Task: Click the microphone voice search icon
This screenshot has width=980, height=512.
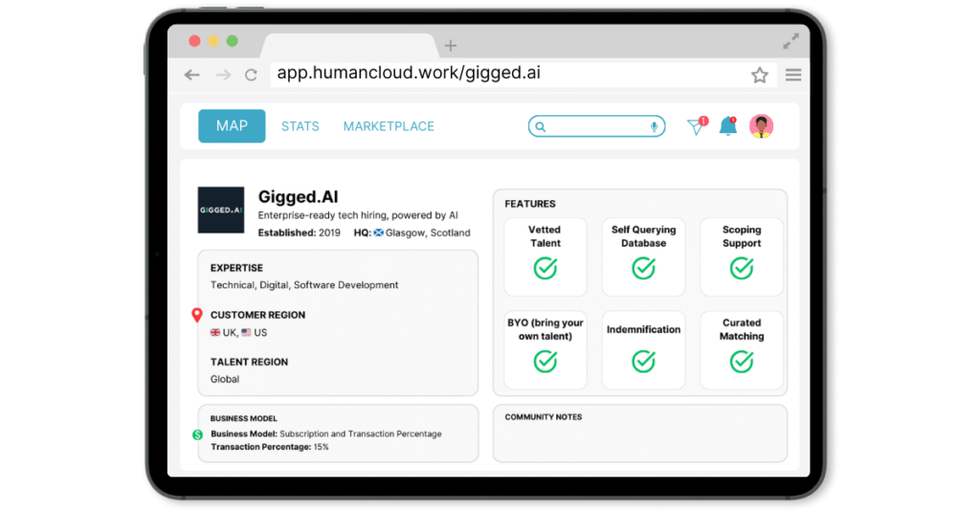Action: 655,126
